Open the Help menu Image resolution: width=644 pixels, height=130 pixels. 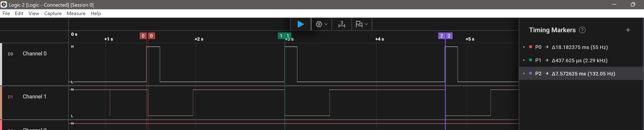[95, 13]
